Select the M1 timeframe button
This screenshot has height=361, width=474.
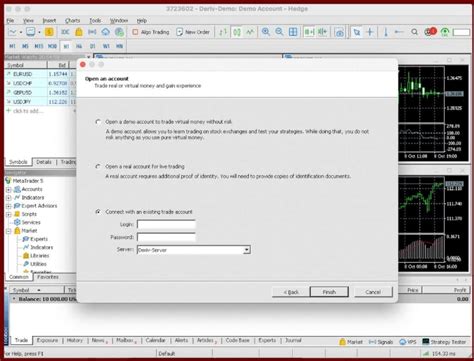tap(12, 46)
